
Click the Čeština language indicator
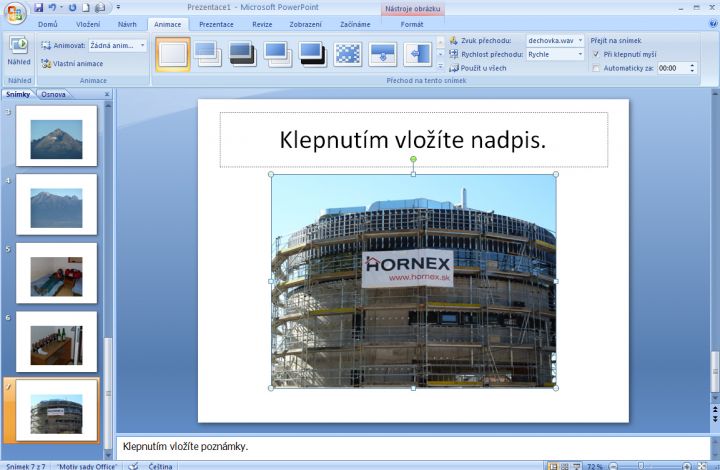[160, 466]
